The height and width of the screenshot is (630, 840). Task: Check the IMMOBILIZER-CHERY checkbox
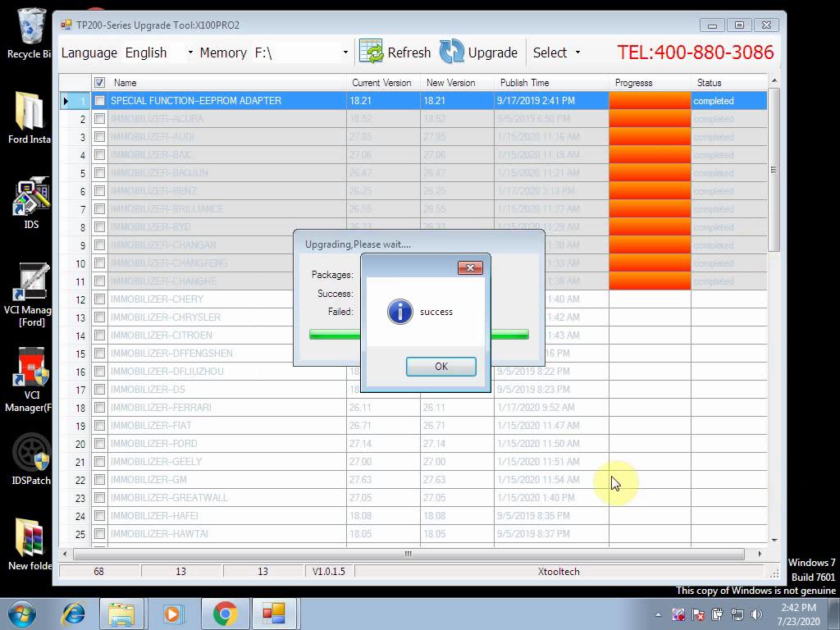pos(99,299)
